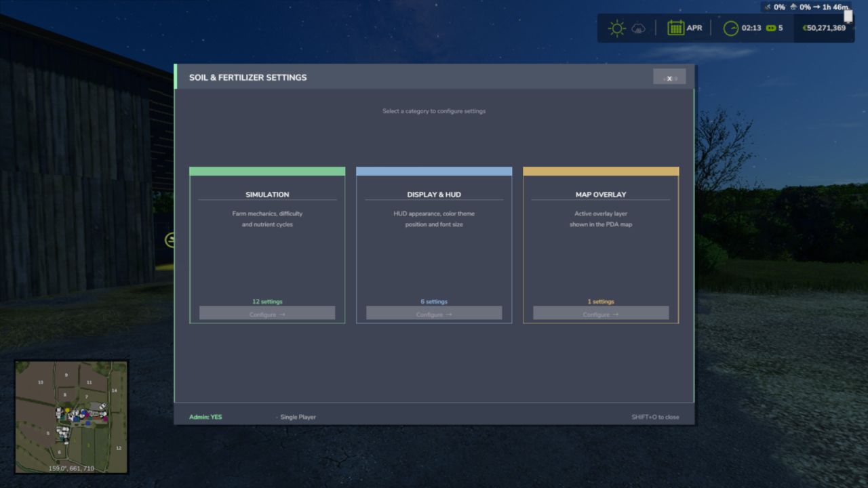The height and width of the screenshot is (488, 868).
Task: Select the green Simulation color header bar
Action: point(267,171)
